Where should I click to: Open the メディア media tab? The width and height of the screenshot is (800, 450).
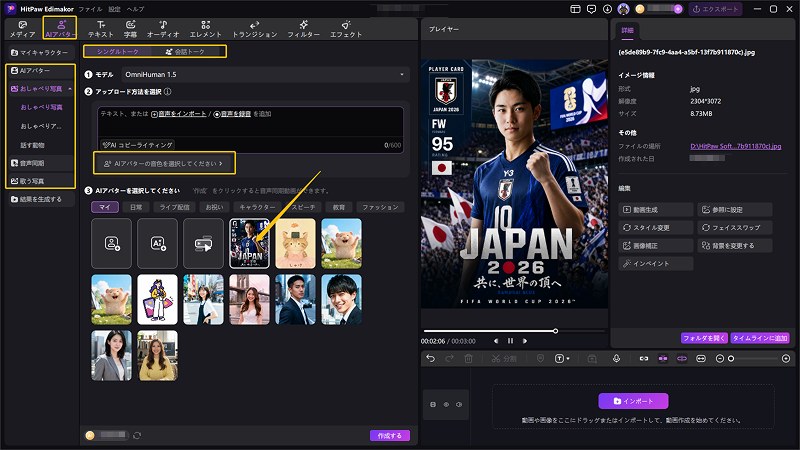pos(22,29)
